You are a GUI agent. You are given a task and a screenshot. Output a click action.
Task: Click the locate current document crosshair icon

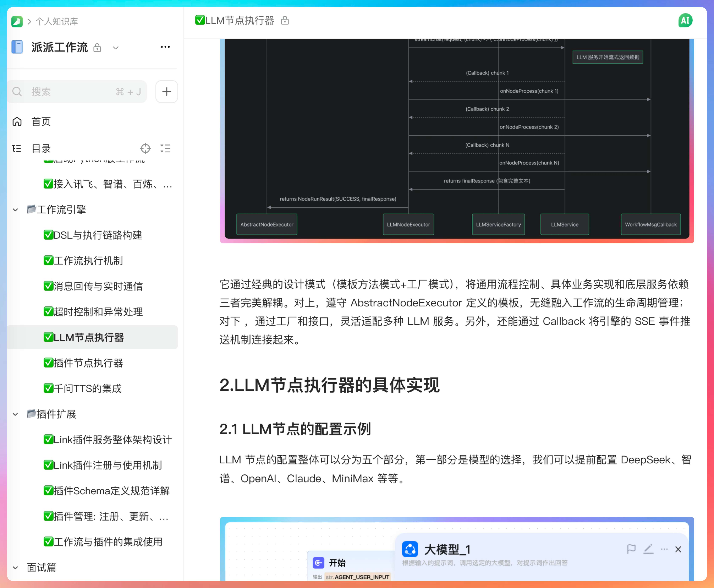coord(145,148)
